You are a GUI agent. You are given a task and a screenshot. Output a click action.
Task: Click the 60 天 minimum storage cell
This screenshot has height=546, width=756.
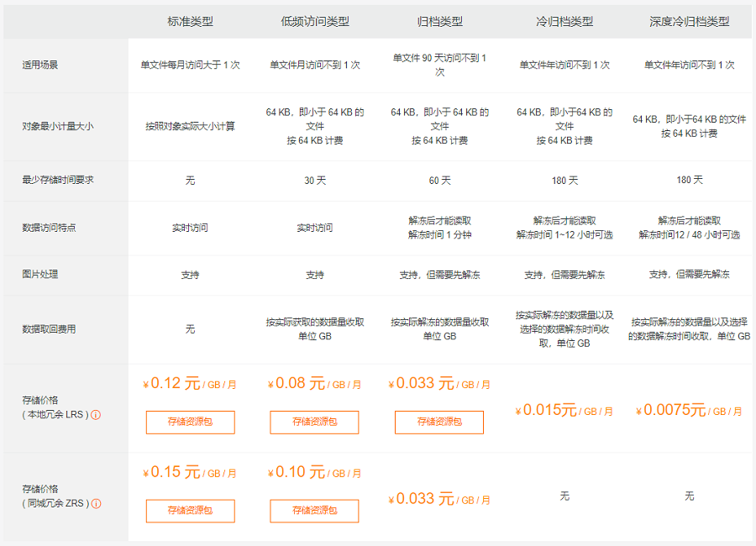click(439, 181)
